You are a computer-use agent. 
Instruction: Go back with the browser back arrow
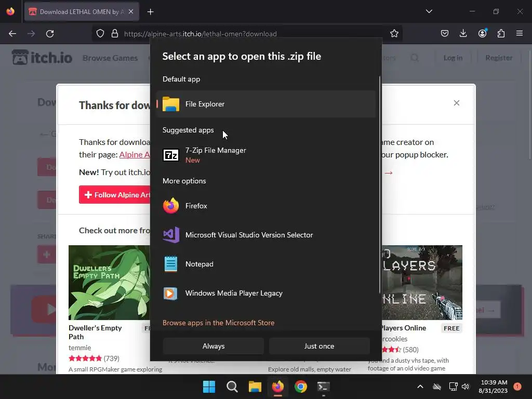tap(12, 34)
